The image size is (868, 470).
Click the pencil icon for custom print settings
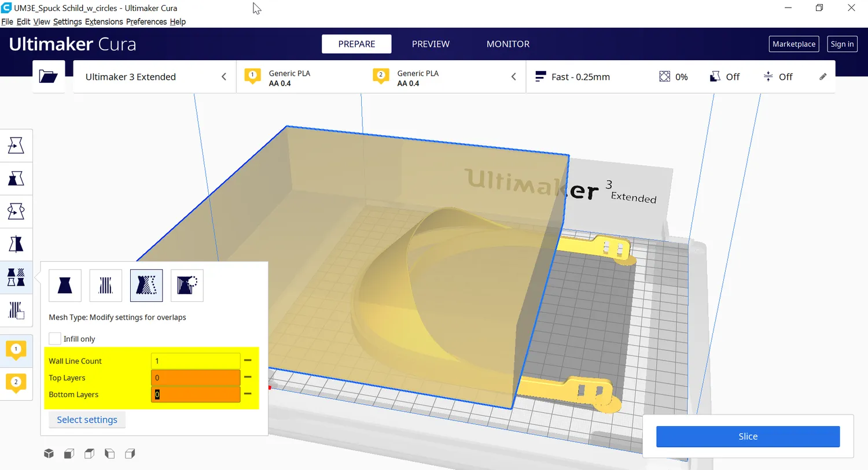pos(823,76)
